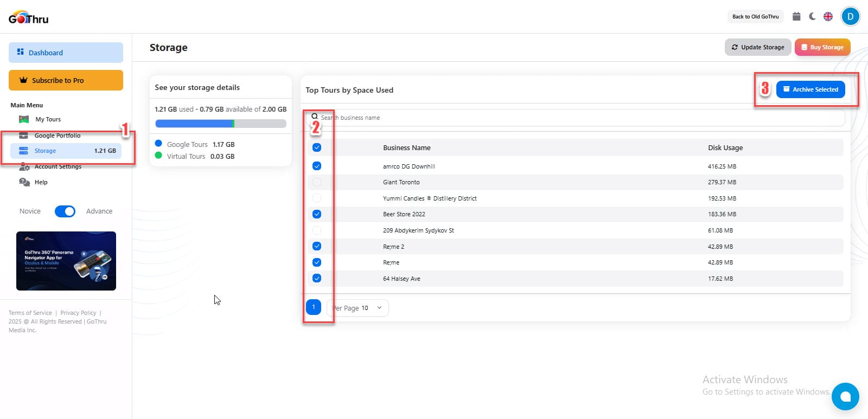The height and width of the screenshot is (419, 868).
Task: Open the user profile avatar D
Action: point(850,16)
